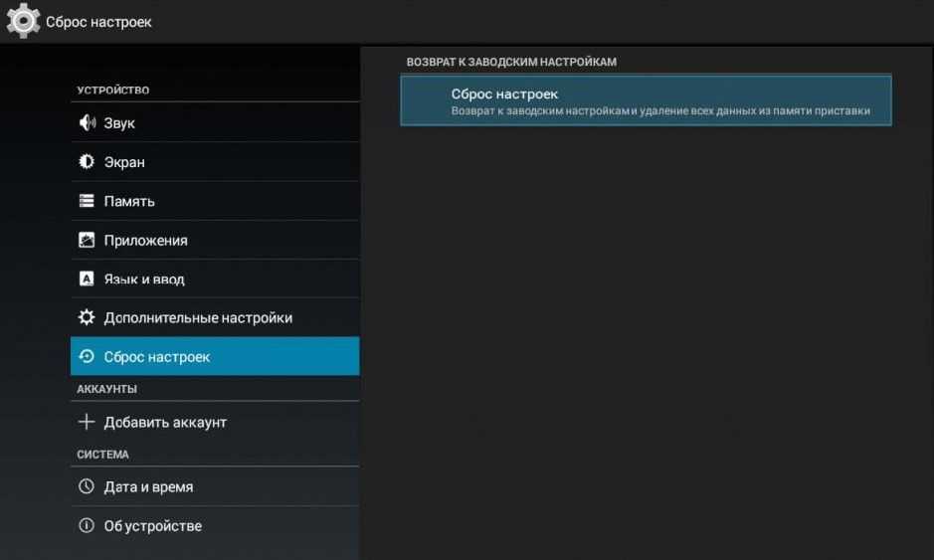This screenshot has height=560, width=934.
Task: Click the picture icon beside Приложения
Action: coord(87,240)
